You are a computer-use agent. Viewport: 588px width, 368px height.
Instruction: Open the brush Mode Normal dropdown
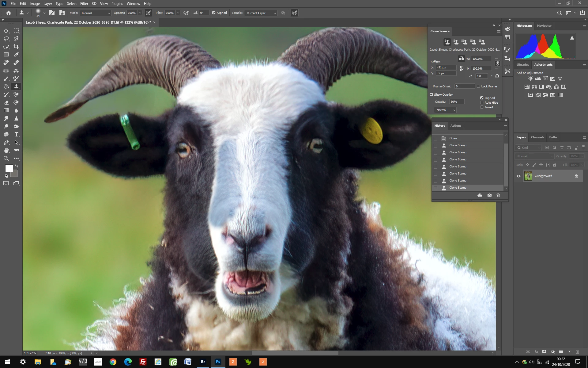96,13
